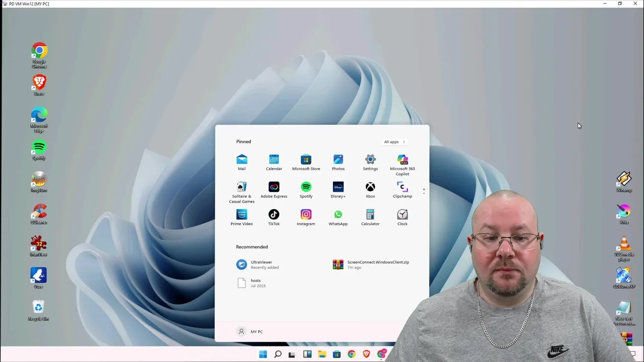Launch Microsoft Store from pinned apps
This screenshot has width=644, height=362.
(x=306, y=162)
